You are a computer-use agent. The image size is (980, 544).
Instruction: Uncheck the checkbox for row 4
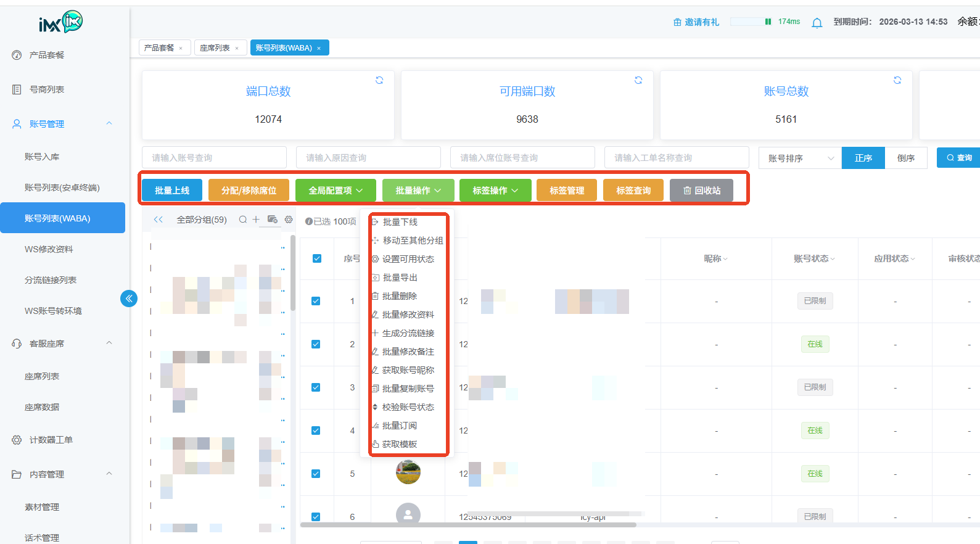coord(316,431)
